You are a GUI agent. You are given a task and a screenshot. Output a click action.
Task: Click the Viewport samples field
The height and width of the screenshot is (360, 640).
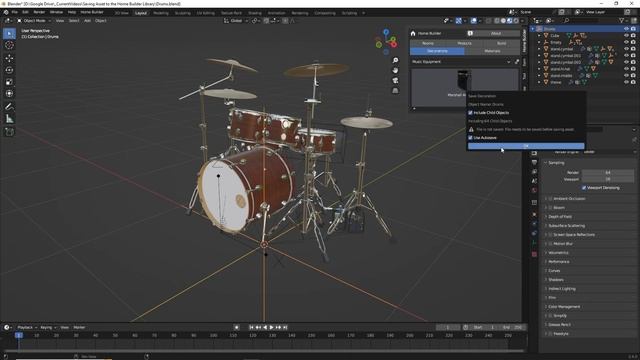[x=608, y=179]
